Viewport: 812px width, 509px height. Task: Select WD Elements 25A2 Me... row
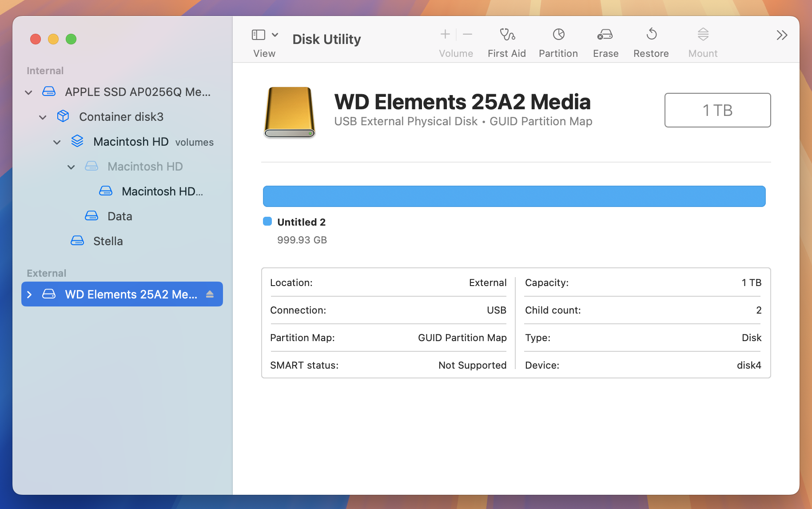pyautogui.click(x=122, y=294)
